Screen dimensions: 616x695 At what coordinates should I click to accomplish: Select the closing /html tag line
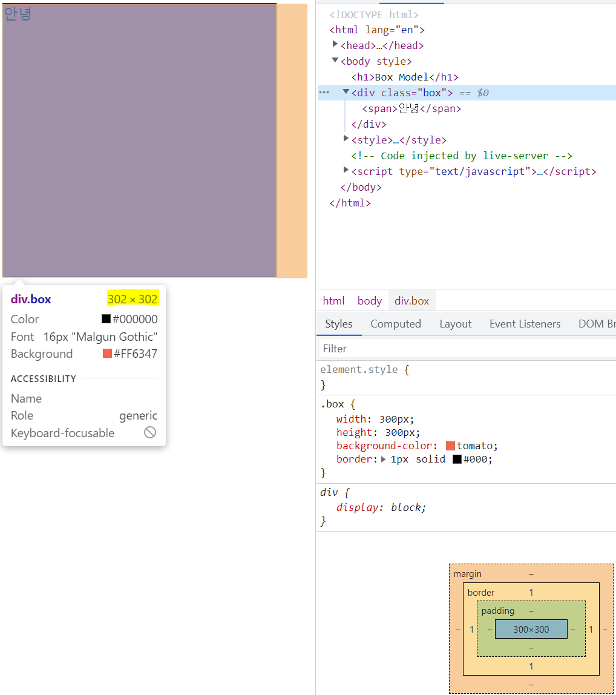[350, 203]
